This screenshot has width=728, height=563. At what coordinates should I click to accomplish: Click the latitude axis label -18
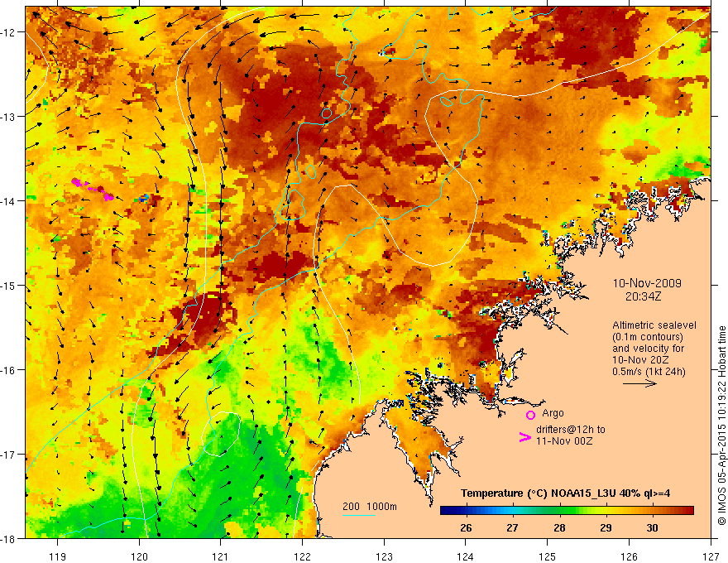(9, 539)
